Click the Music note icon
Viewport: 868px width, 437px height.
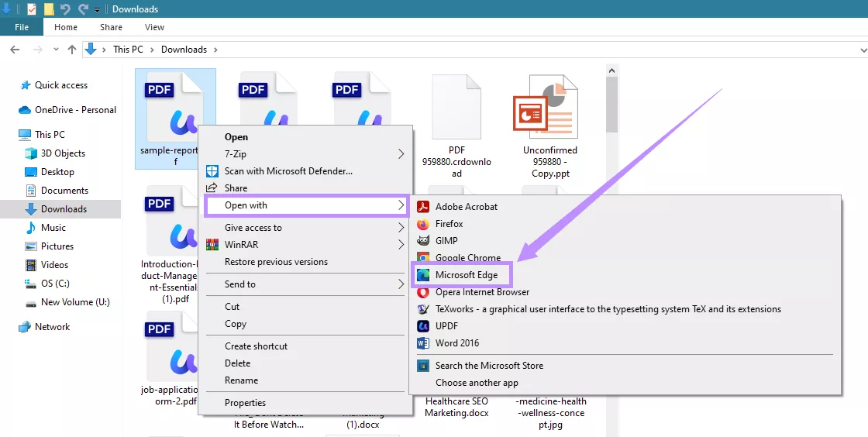(x=31, y=227)
